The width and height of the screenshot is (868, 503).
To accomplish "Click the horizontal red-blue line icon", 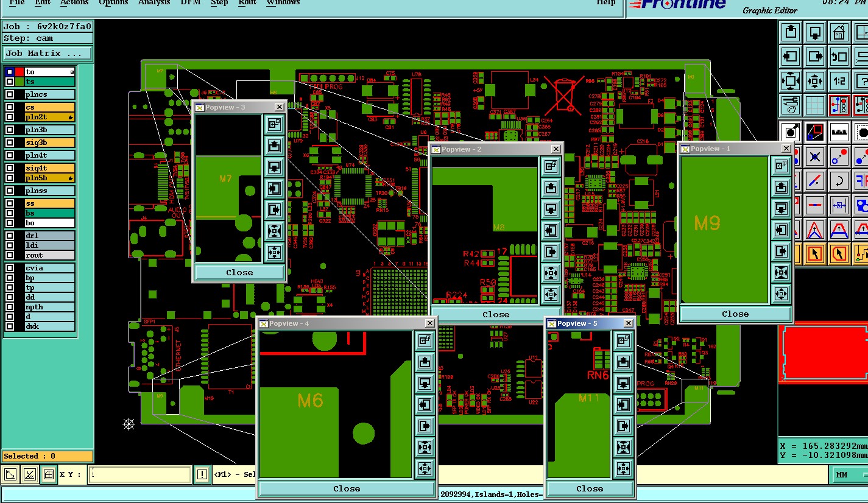I will (x=815, y=205).
